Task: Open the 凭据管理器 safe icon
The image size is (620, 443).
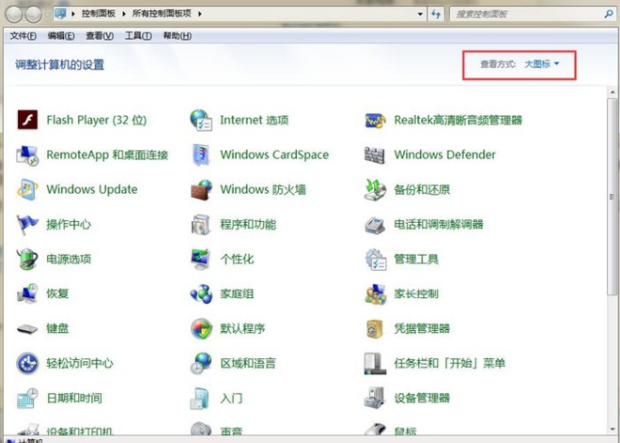Action: pyautogui.click(x=374, y=329)
